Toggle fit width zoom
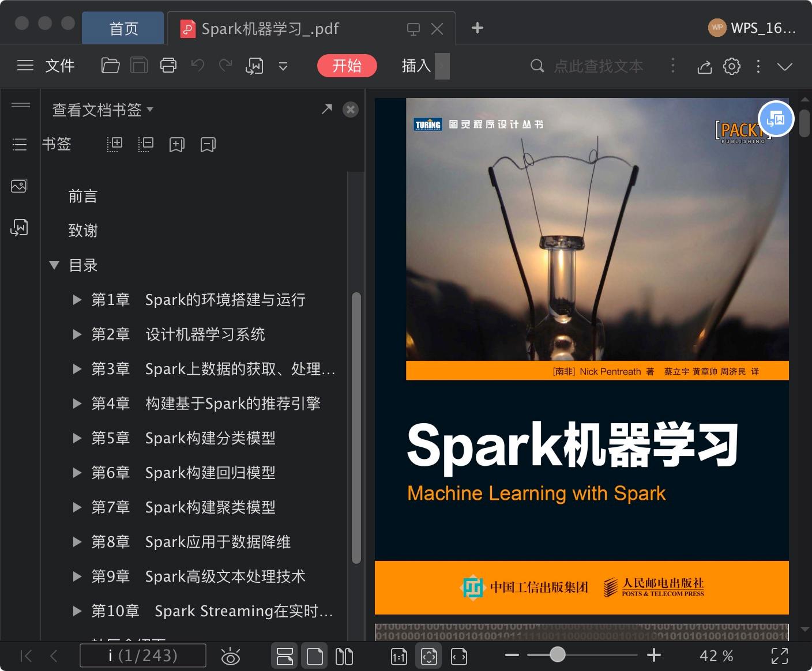 (459, 656)
